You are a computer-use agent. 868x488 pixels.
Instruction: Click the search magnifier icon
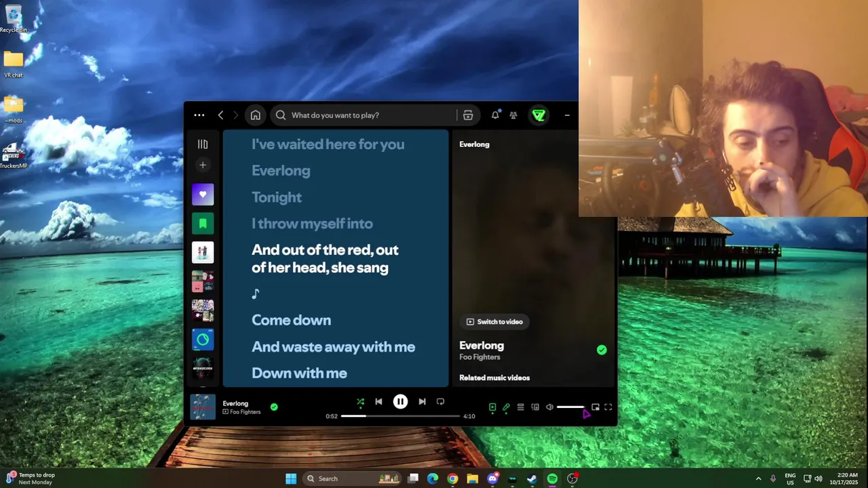tap(281, 115)
